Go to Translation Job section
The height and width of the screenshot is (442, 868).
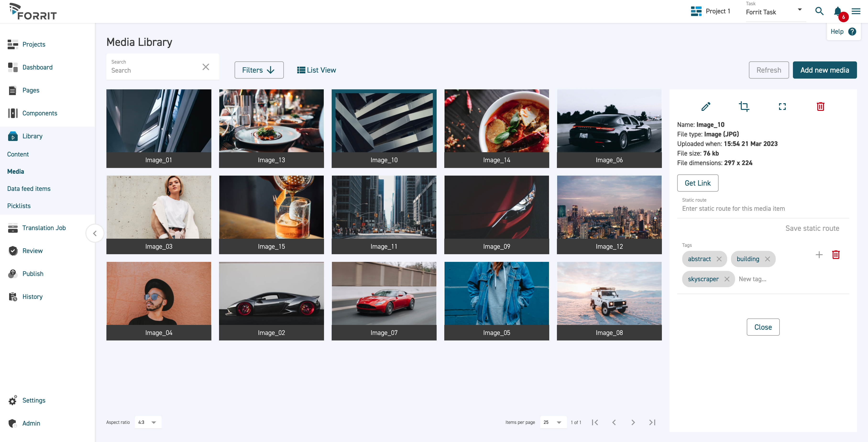coord(44,228)
